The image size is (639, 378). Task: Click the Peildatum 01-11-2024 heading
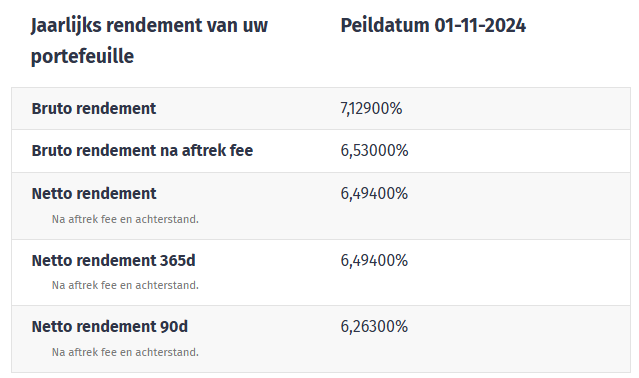click(433, 25)
